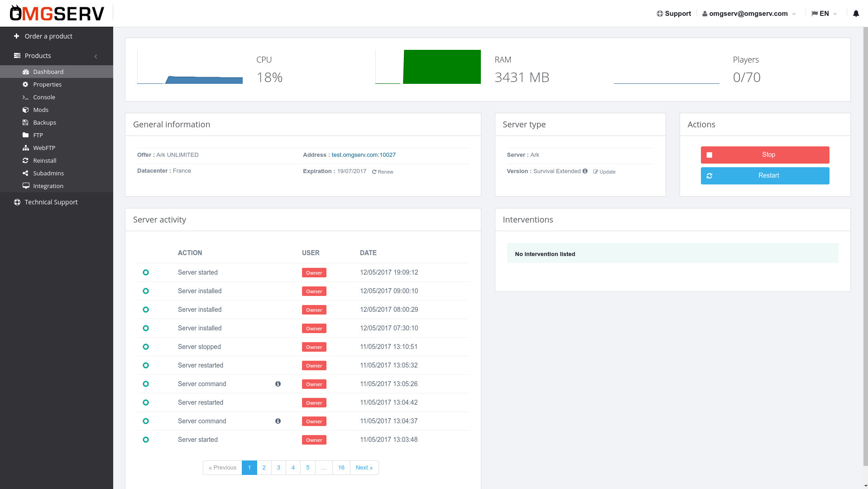
Task: Click the Dashboard gauge icon in sidebar
Action: (26, 72)
